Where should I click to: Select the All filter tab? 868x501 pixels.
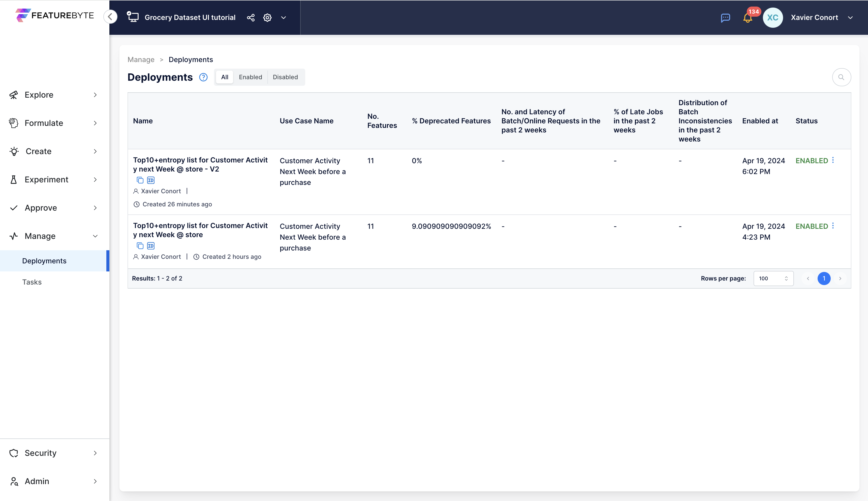point(225,77)
